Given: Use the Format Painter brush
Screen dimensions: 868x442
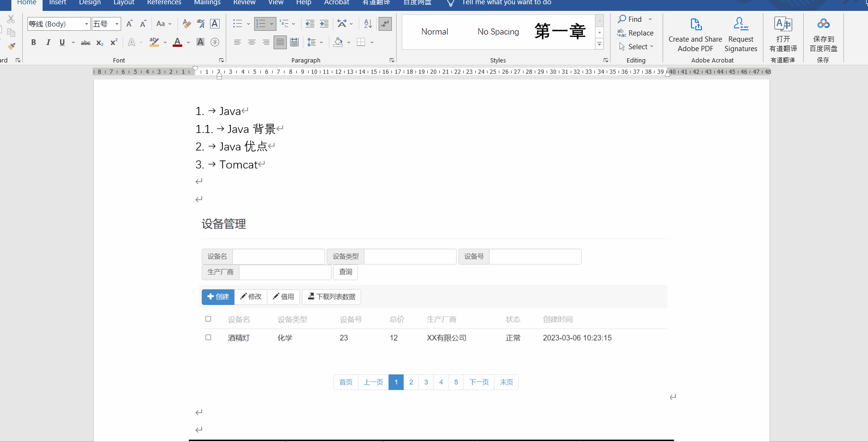Looking at the screenshot, I should [x=11, y=46].
